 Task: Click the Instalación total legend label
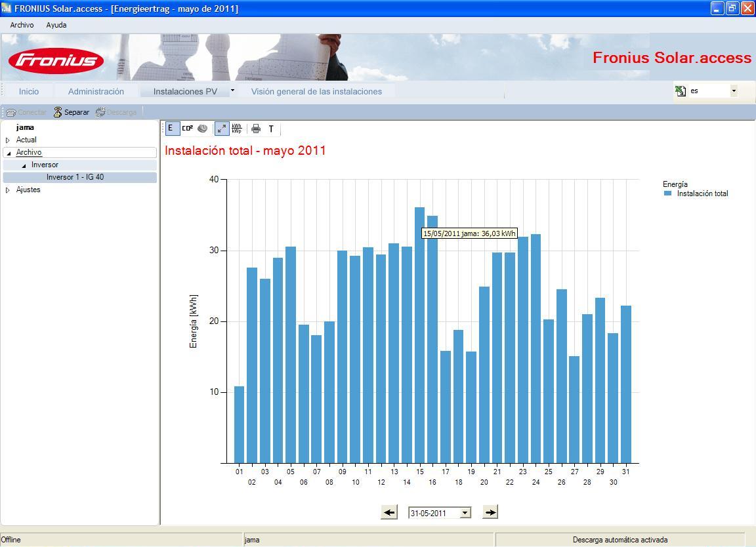coord(702,193)
